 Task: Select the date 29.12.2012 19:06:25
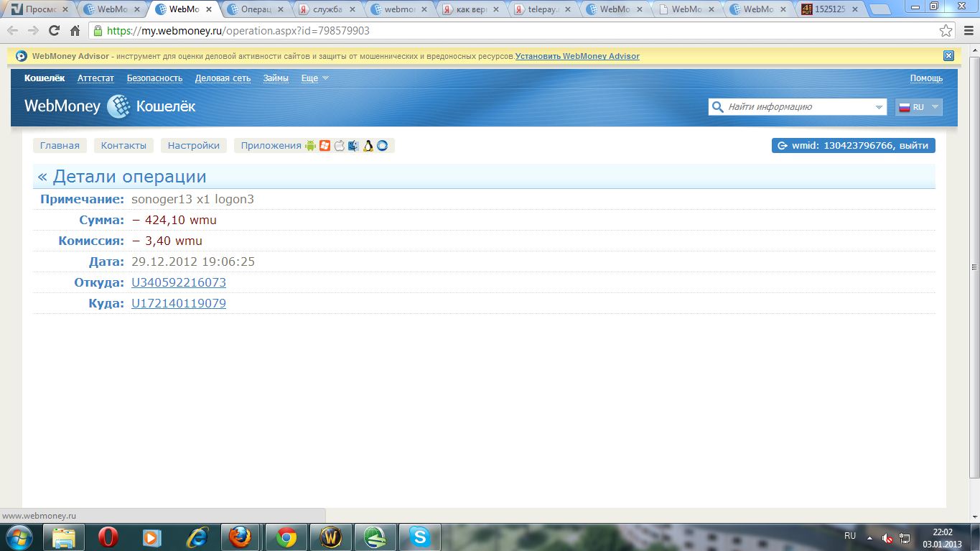point(193,261)
